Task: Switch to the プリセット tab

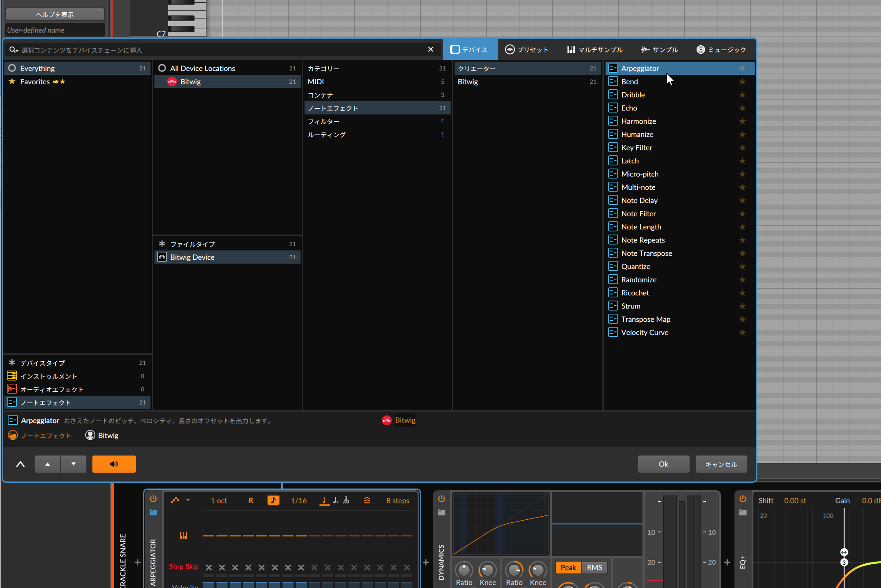Action: 527,49
